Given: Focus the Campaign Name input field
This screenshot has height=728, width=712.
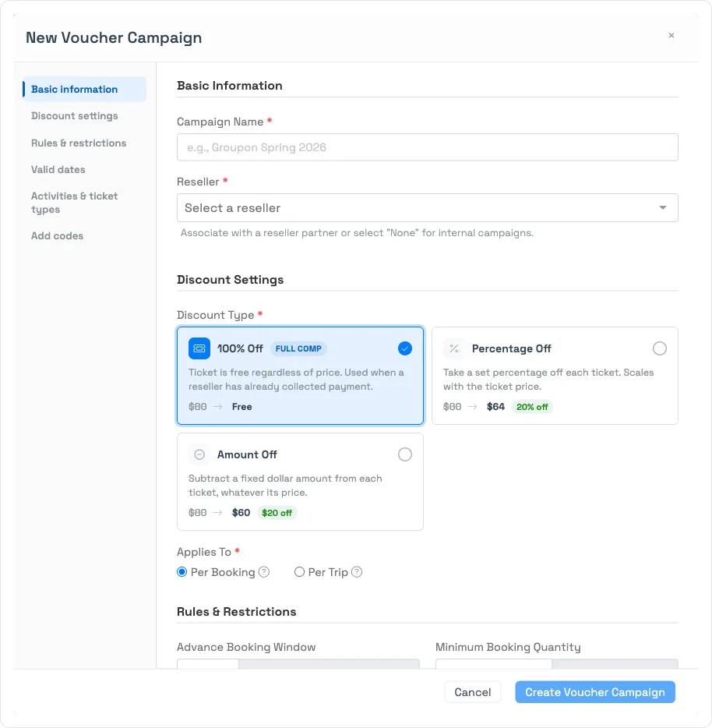Looking at the screenshot, I should point(427,147).
